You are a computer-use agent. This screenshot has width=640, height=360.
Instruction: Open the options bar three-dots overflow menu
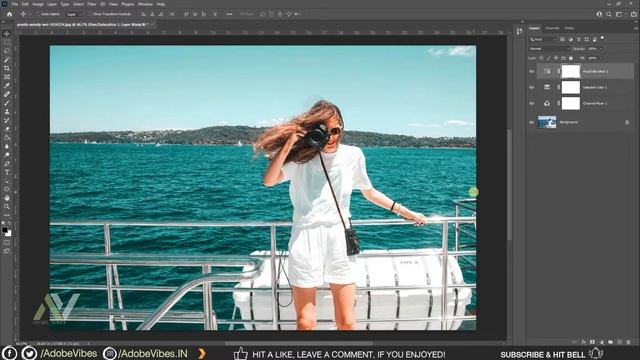[229, 14]
